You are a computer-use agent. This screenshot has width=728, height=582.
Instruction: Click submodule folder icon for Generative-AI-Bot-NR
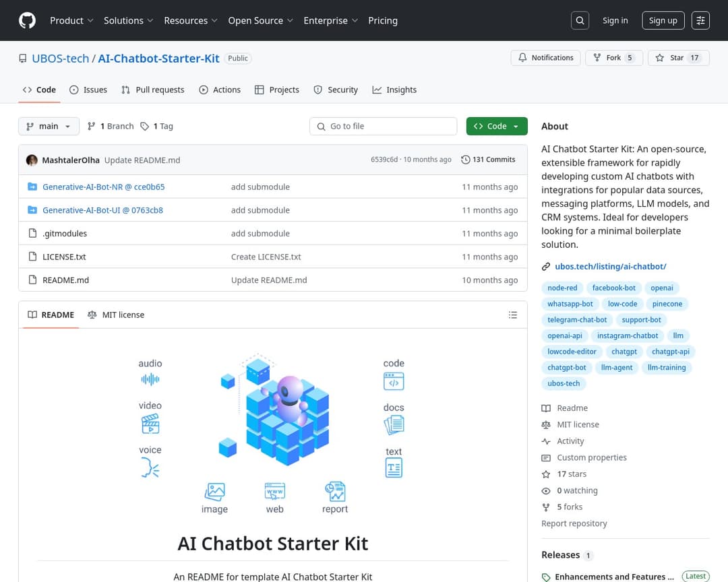32,187
